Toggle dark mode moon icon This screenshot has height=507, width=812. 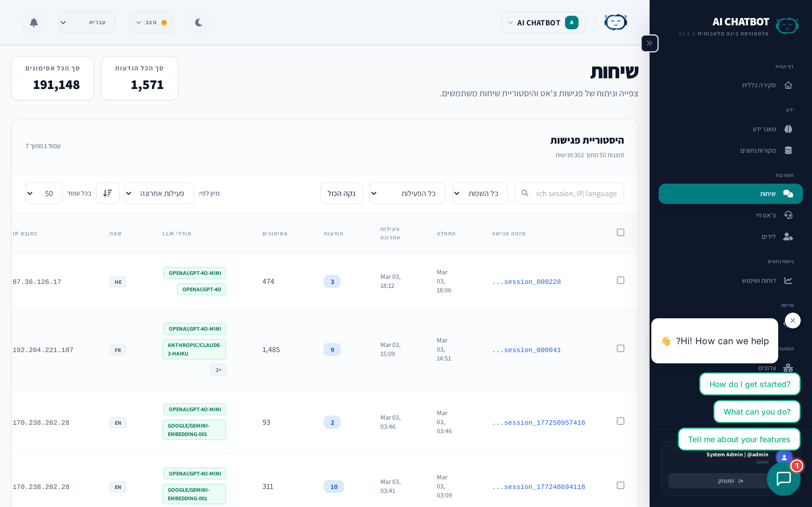[199, 23]
